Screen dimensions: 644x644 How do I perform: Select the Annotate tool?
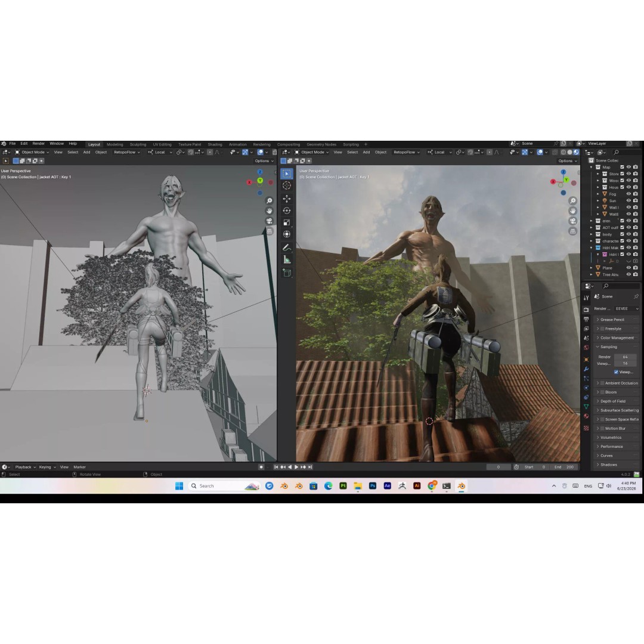(287, 247)
